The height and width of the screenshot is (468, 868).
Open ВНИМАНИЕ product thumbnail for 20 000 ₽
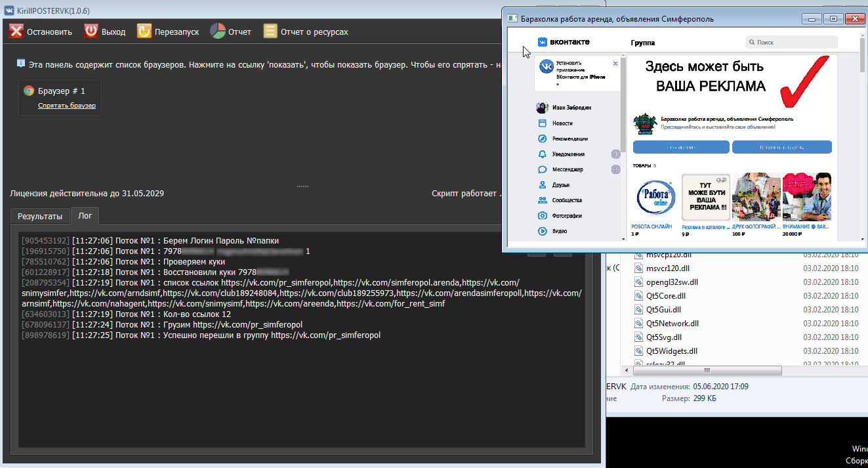pyautogui.click(x=807, y=196)
